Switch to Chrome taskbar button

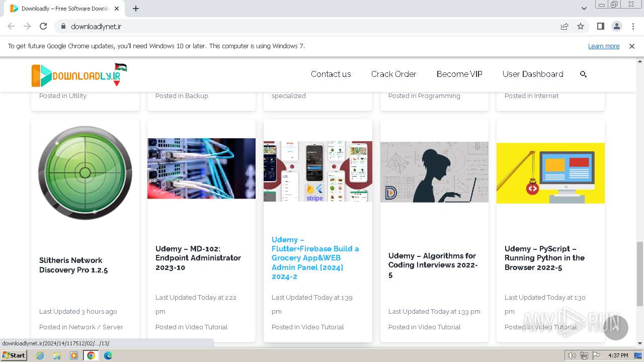(x=91, y=355)
